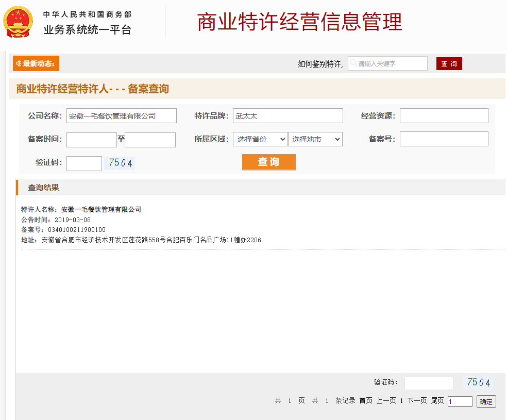
Task: Click the dark red 查询 button
Action: click(449, 63)
